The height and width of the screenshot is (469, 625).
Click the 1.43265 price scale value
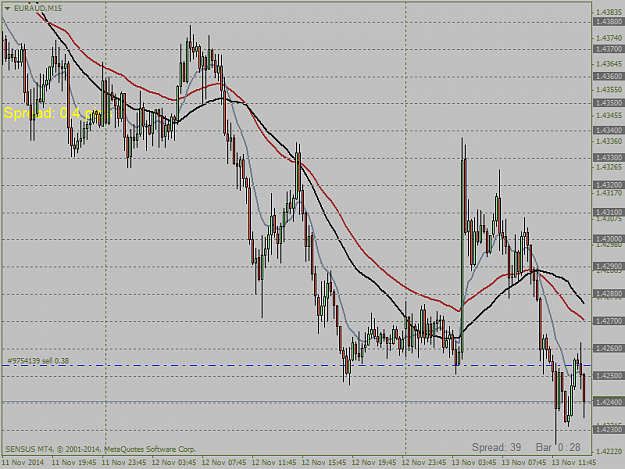coord(609,167)
